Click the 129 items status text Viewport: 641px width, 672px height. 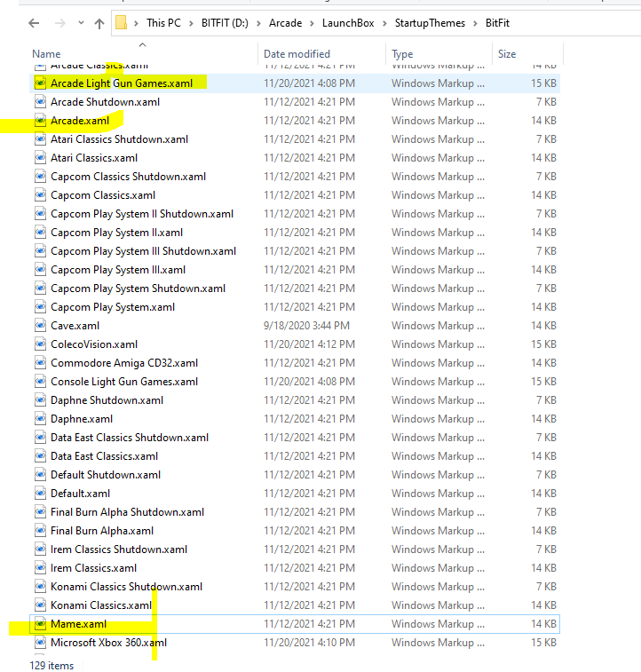(x=51, y=665)
